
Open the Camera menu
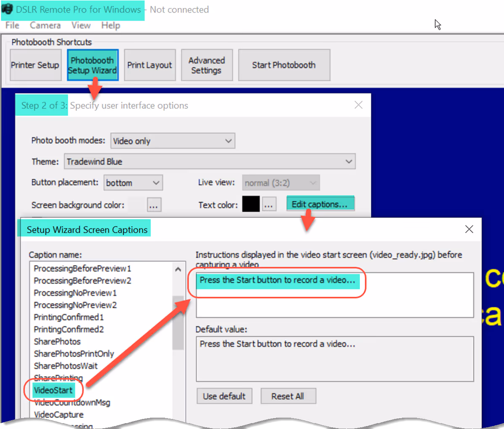click(45, 26)
